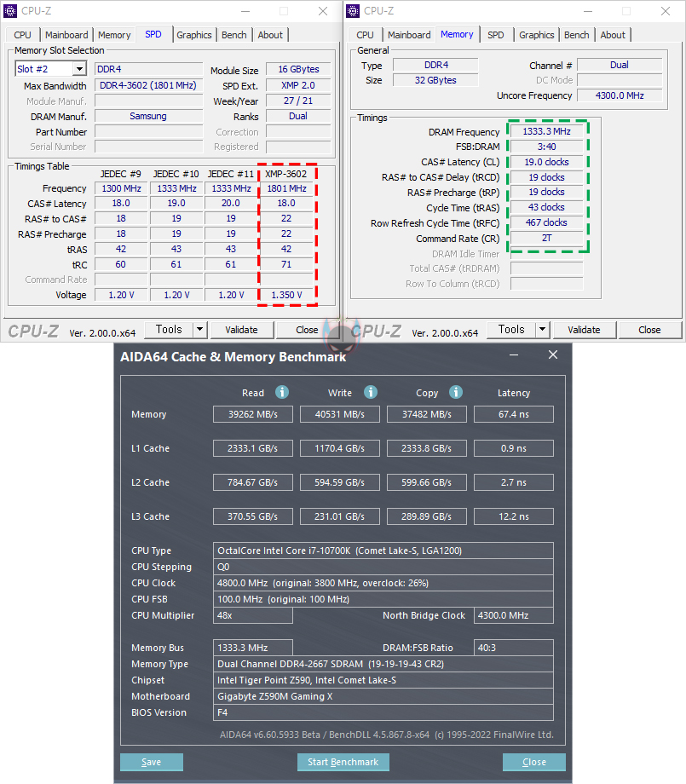Click Uncore Frequency field 4300.0 MHz
686x784 pixels.
click(x=620, y=95)
